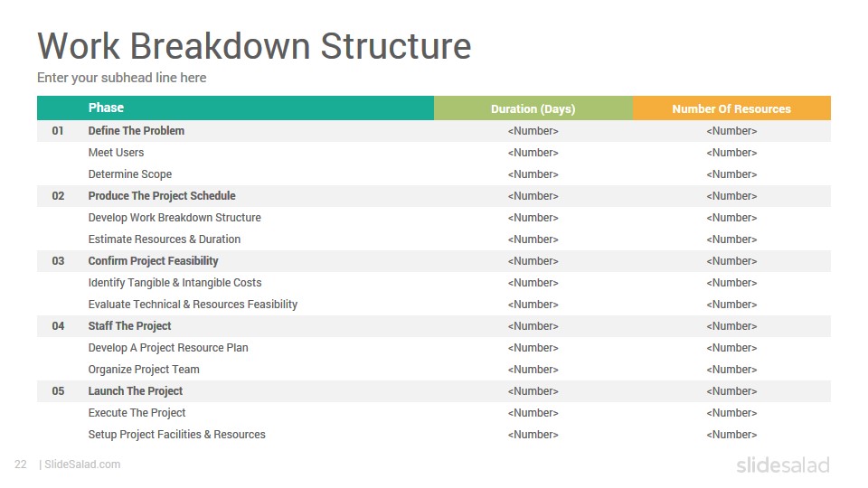The height and width of the screenshot is (488, 868).
Task: Select the Meet Users task cell
Action: [116, 152]
